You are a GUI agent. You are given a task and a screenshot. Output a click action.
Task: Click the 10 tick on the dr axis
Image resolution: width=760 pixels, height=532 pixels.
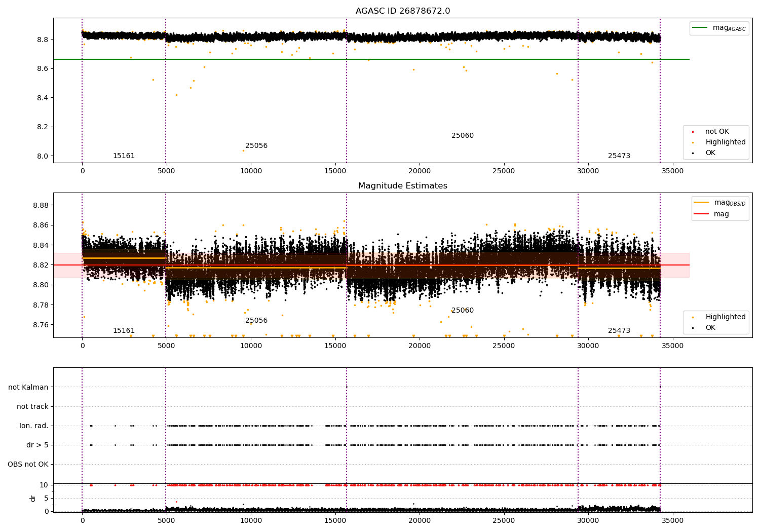click(x=45, y=485)
